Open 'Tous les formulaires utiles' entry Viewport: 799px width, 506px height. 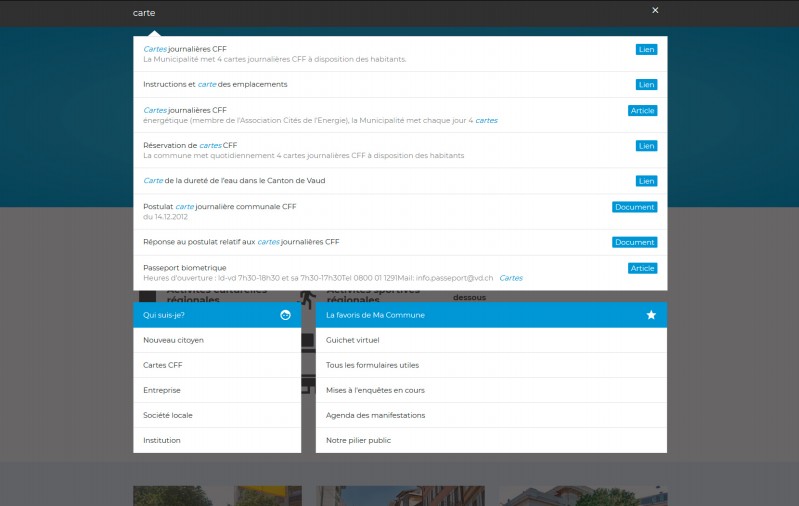(x=372, y=365)
